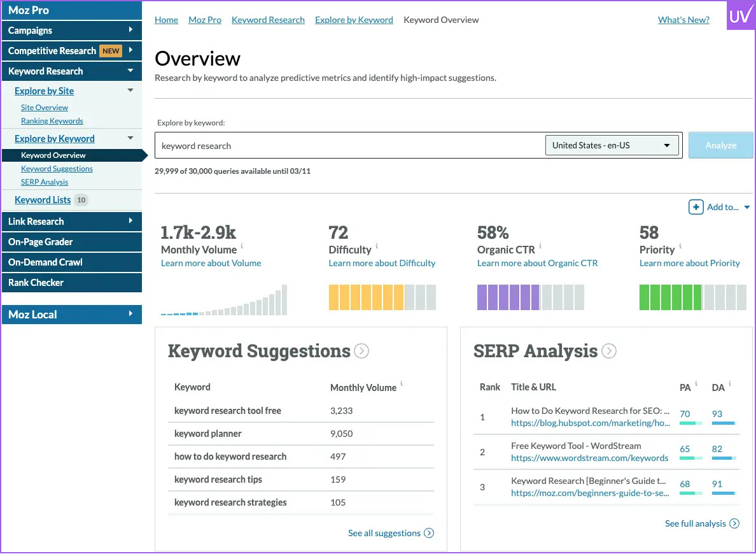756x554 pixels.
Task: Click the PA value 70 for HubSpot
Action: [685, 414]
